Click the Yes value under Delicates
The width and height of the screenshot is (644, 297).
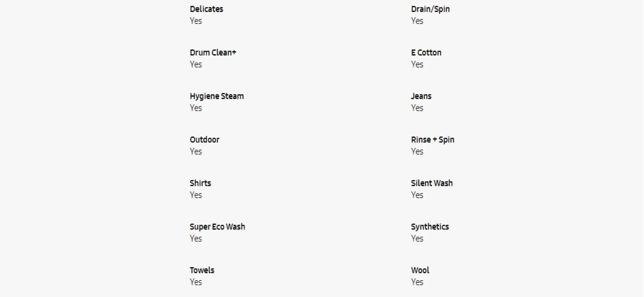tap(196, 21)
